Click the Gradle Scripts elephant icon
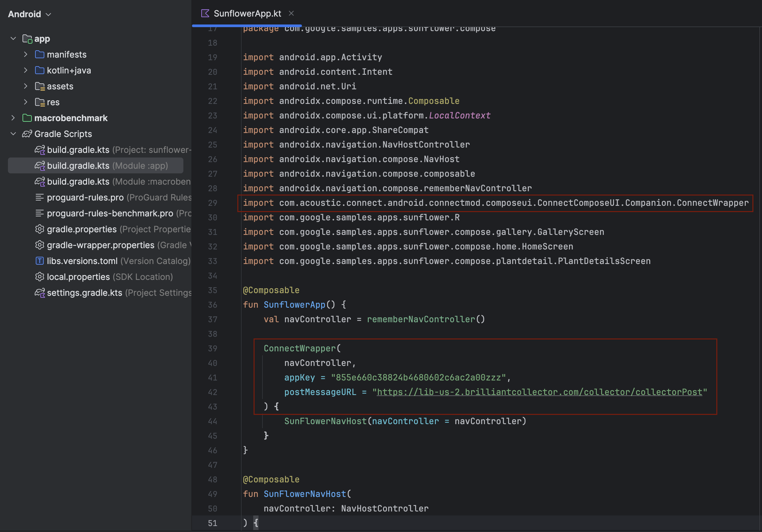This screenshot has height=532, width=762. pyautogui.click(x=27, y=134)
